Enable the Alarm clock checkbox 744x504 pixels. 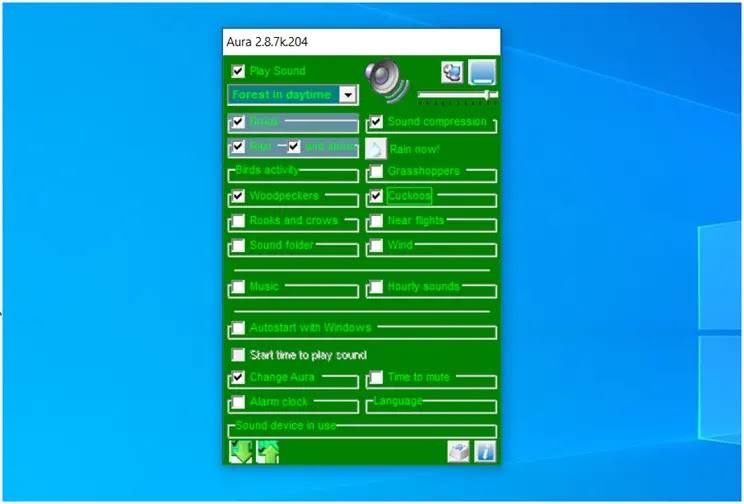[238, 402]
